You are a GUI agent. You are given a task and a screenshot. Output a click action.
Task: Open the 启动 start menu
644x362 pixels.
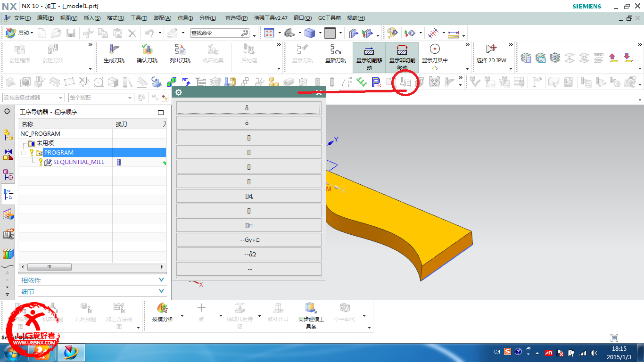(20, 33)
